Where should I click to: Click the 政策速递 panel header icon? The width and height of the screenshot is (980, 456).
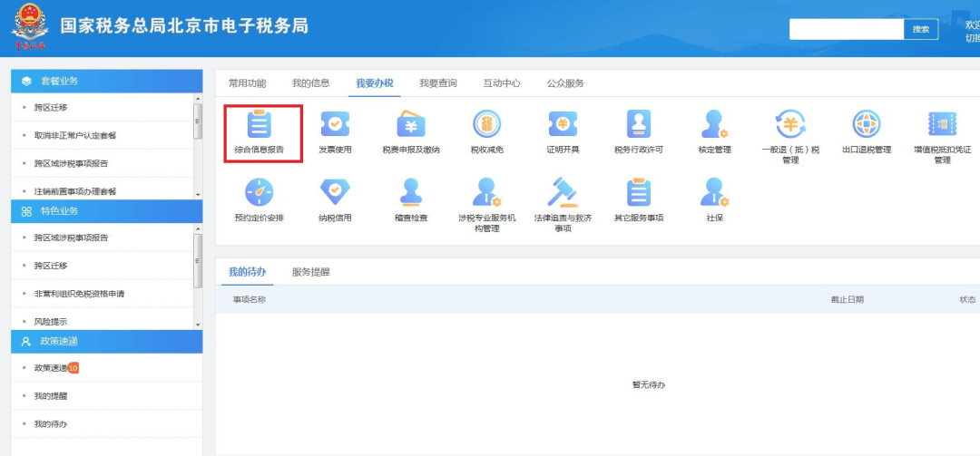pos(26,342)
